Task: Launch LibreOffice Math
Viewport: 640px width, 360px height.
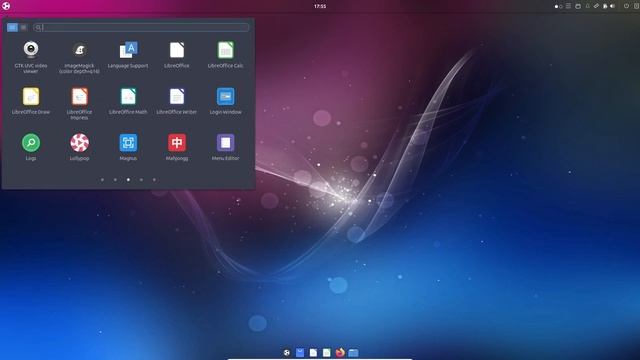Action: (x=128, y=101)
